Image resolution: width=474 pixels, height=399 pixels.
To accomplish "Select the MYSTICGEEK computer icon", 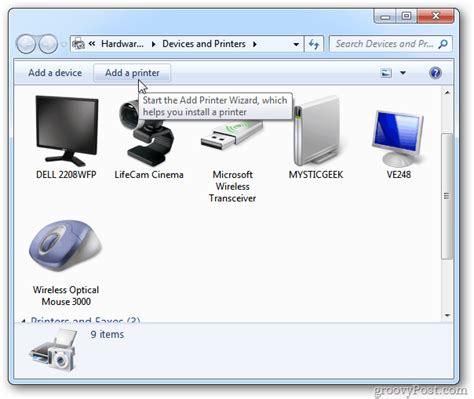I will 317,131.
